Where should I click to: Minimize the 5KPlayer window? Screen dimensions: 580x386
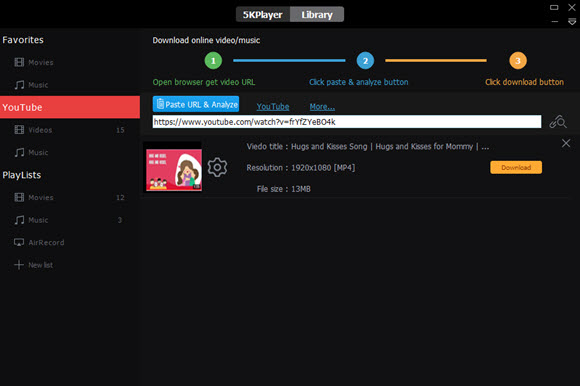554,22
